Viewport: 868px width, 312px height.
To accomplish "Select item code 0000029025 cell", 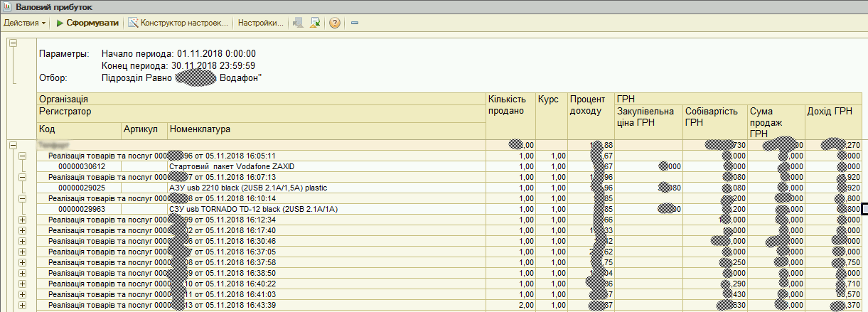I will pyautogui.click(x=78, y=188).
